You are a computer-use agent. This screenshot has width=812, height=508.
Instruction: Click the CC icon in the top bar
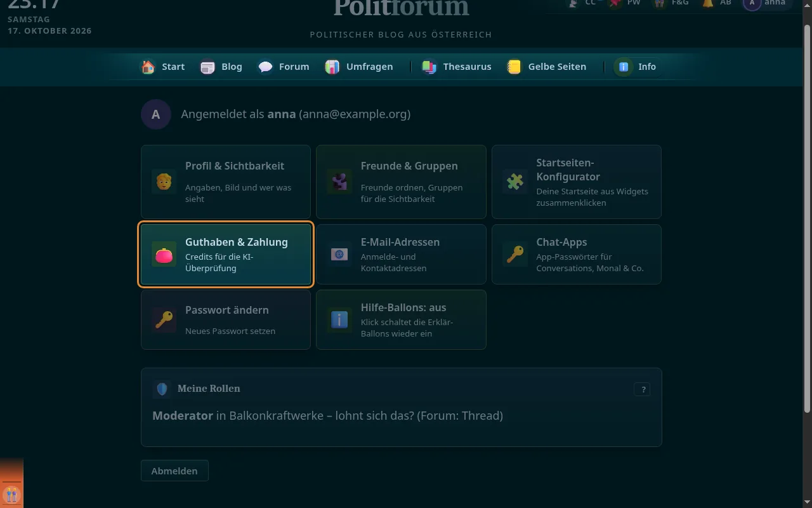573,3
